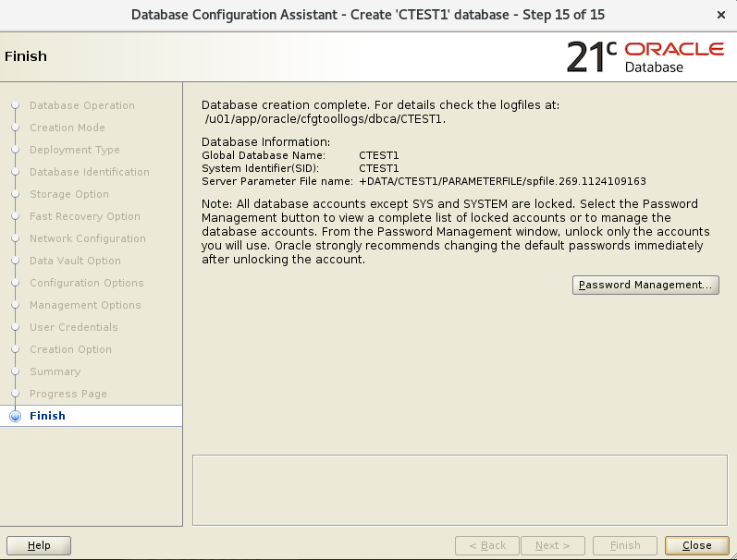The width and height of the screenshot is (737, 560).
Task: Select the Configuration Options step
Action: tap(87, 283)
